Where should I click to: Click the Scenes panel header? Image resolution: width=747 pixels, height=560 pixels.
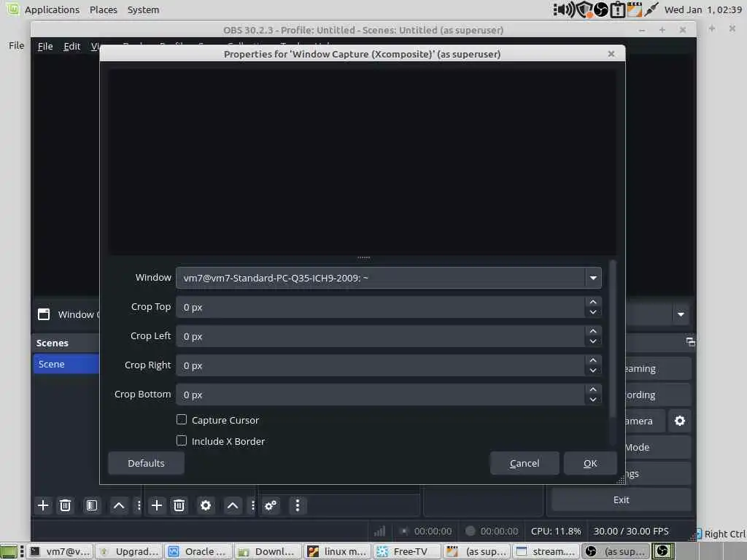tap(66, 343)
